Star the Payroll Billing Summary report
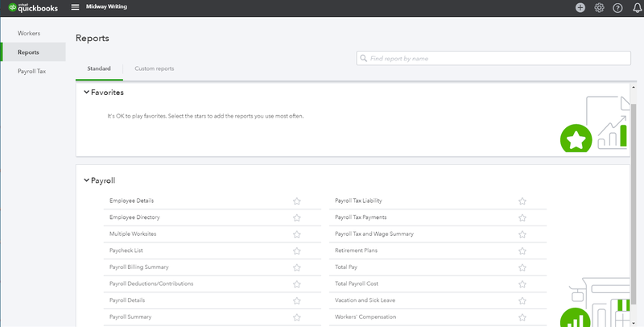Image resolution: width=644 pixels, height=327 pixels. coord(297,267)
